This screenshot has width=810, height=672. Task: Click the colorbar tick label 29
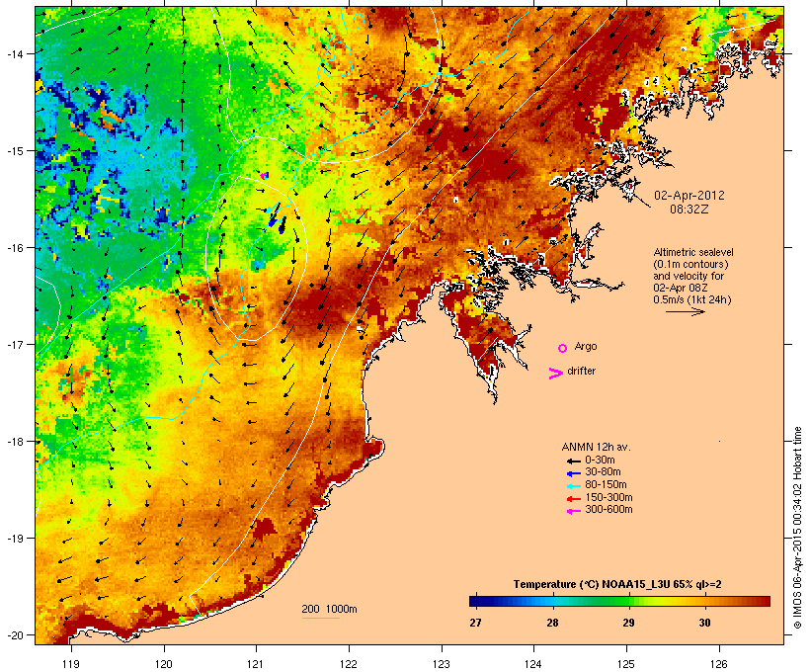[628, 623]
